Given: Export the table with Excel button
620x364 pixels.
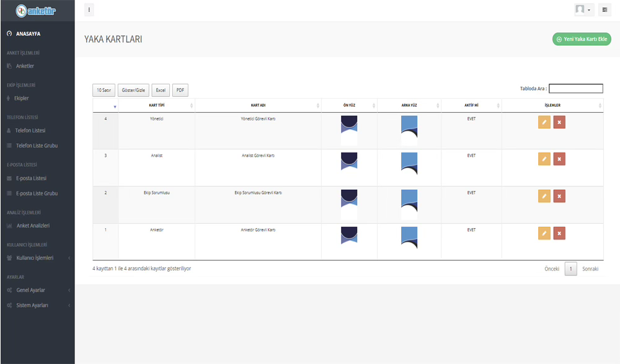Looking at the screenshot, I should click(160, 91).
